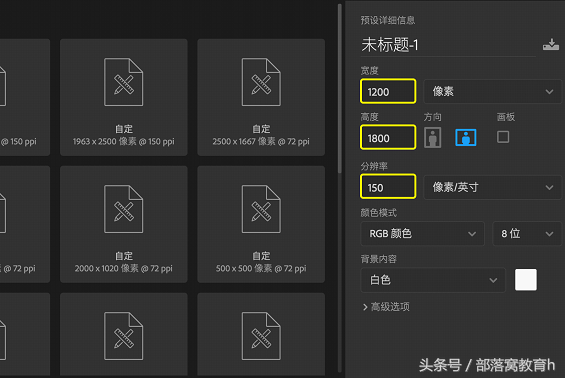
Task: Click document icon of 2000 x 1020 preset
Action: 124,209
